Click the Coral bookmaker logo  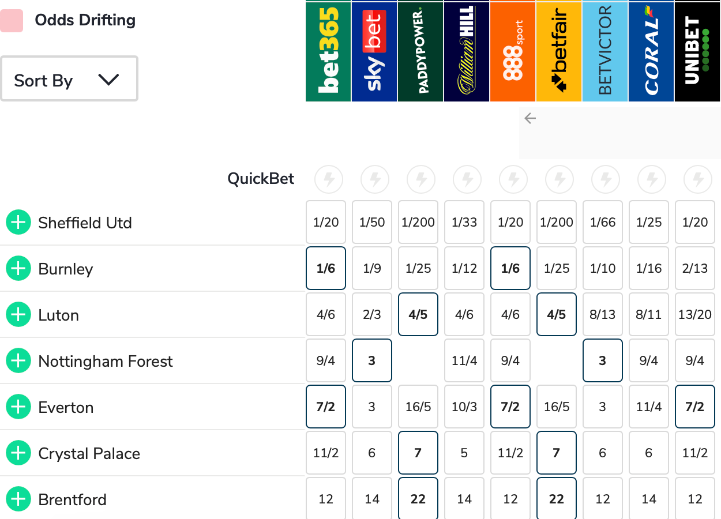pyautogui.click(x=651, y=51)
